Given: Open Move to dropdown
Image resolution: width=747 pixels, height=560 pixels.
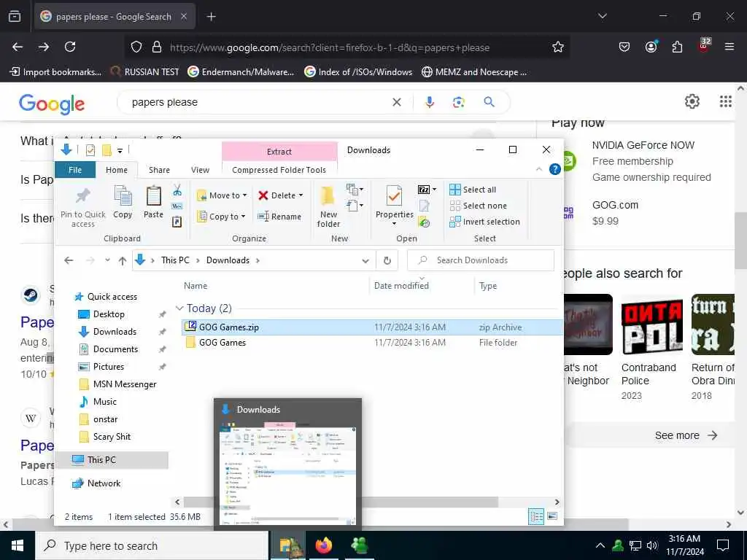Looking at the screenshot, I should (222, 195).
